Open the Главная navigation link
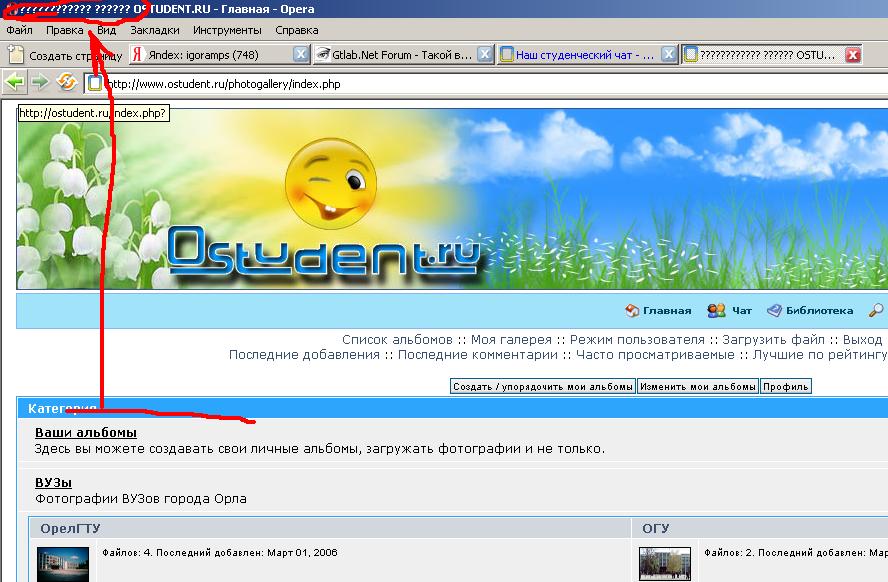Image resolution: width=888 pixels, height=582 pixels. (x=667, y=310)
